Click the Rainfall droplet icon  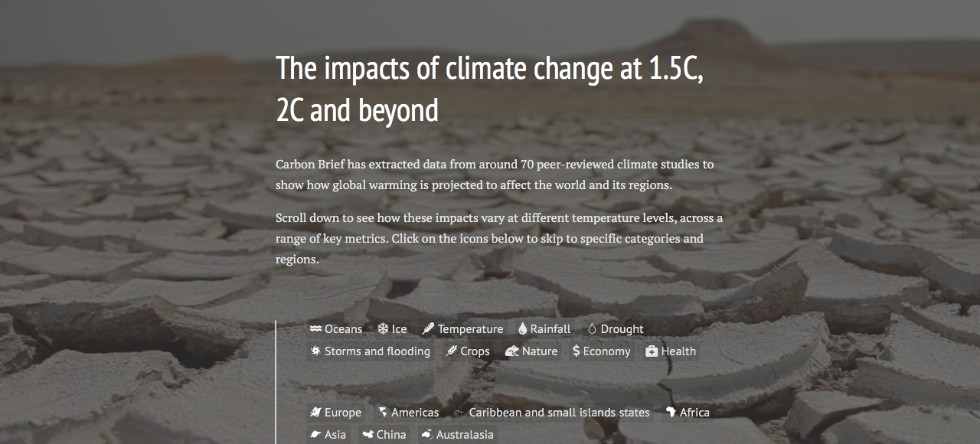tap(522, 329)
